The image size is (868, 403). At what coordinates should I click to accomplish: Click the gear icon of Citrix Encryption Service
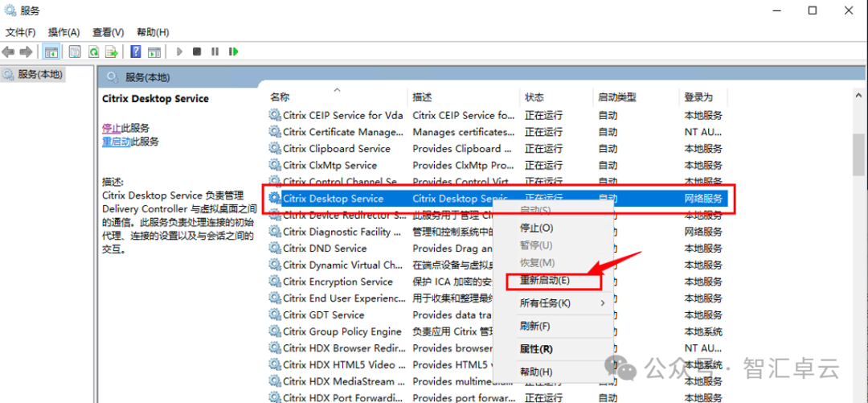pyautogui.click(x=275, y=282)
